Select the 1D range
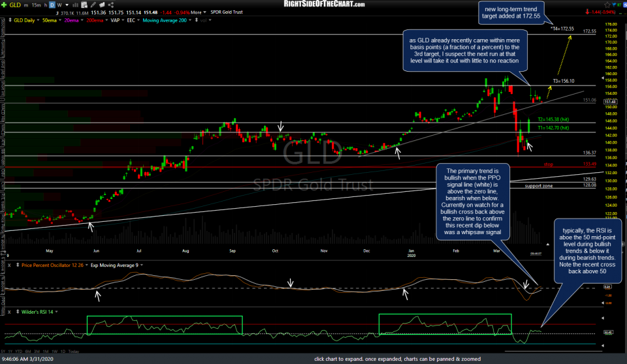Image resolution: width=627 pixels, height=364 pixels. (x=63, y=352)
